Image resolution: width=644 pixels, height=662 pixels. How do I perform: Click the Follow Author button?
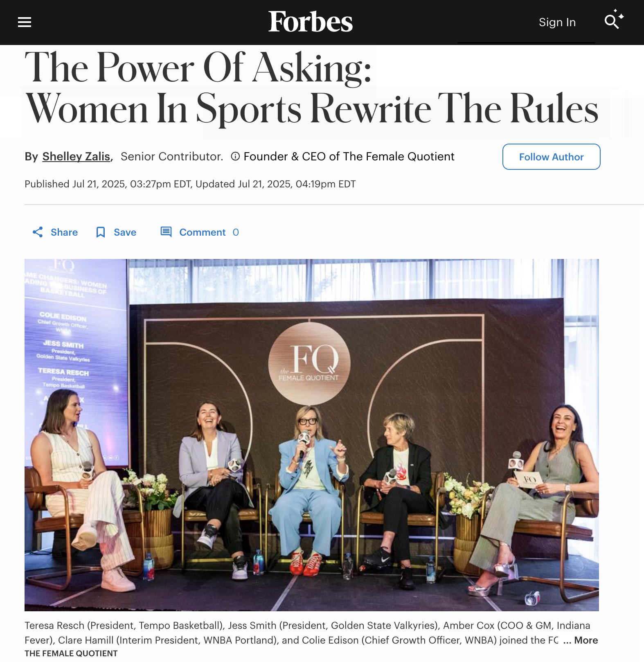tap(551, 157)
